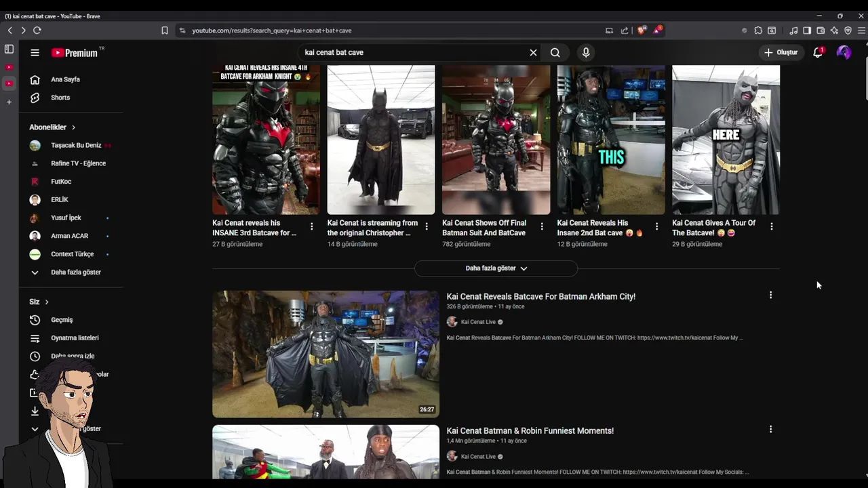Open the Brave Wallet icon

coord(821,30)
